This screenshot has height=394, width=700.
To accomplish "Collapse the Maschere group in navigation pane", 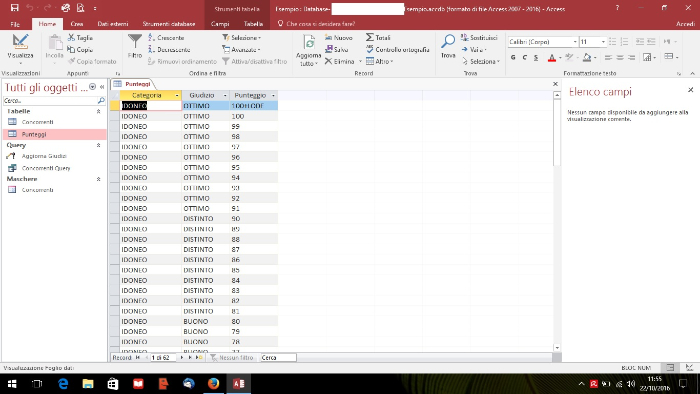I will 99,179.
